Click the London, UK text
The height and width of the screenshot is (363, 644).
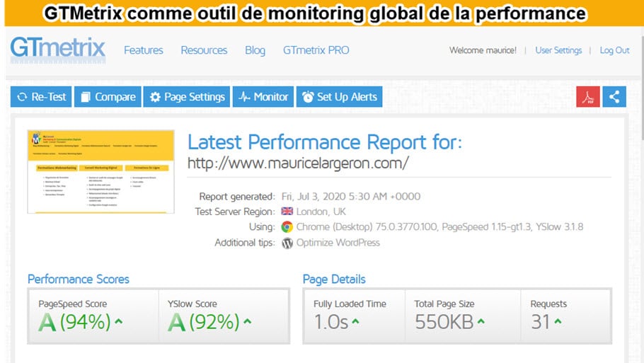(321, 212)
